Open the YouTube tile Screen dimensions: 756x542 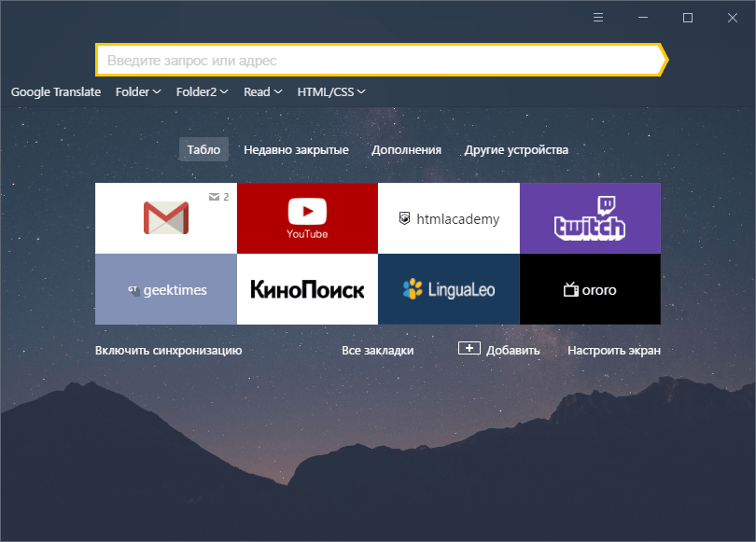pyautogui.click(x=308, y=218)
